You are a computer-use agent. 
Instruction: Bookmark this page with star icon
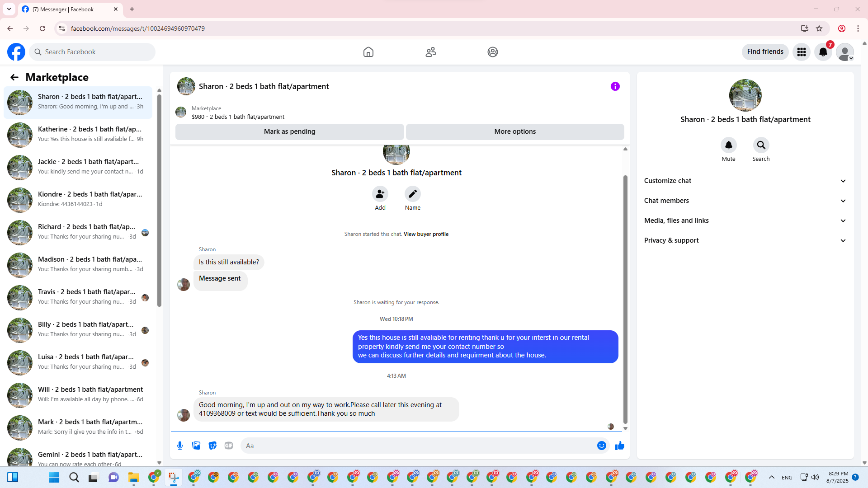[x=819, y=28]
